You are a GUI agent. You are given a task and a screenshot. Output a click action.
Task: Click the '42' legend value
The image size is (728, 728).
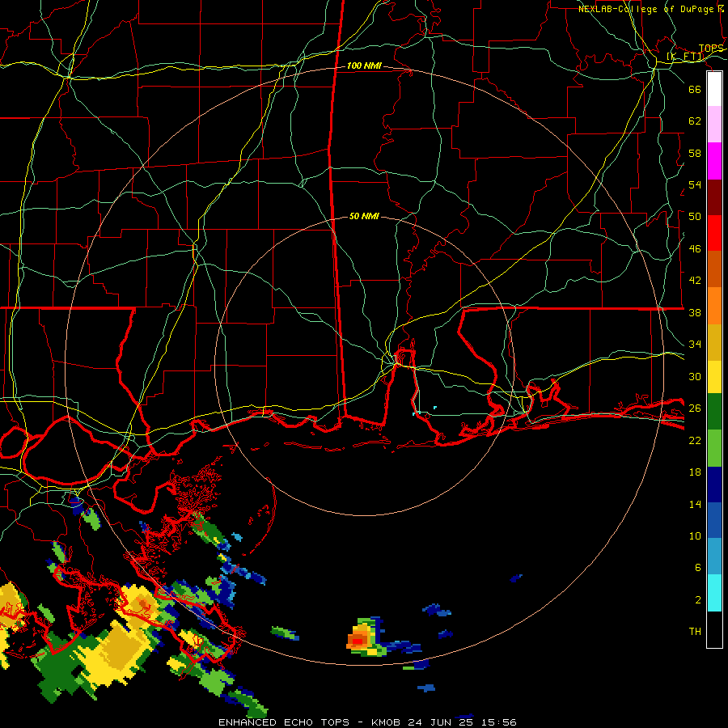(695, 281)
